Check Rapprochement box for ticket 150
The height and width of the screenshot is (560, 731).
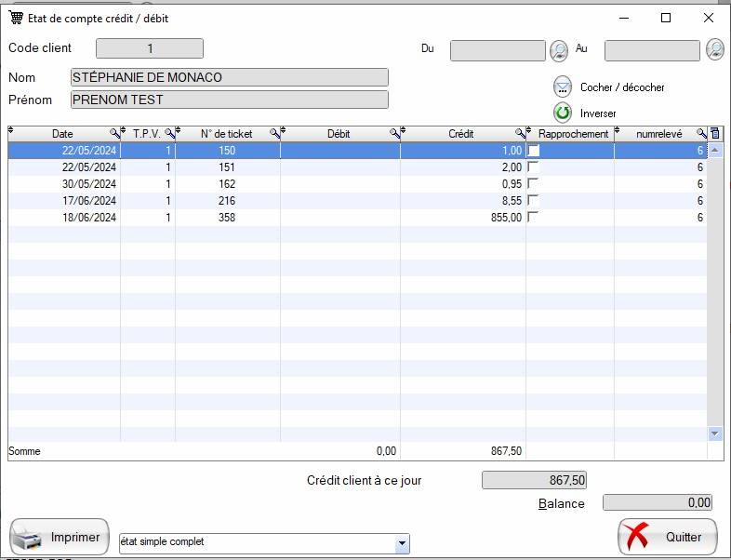[533, 151]
